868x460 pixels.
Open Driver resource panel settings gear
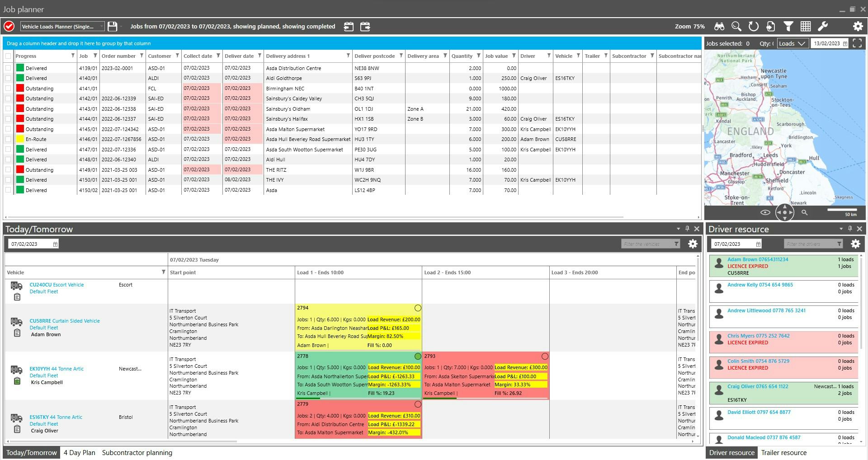855,244
